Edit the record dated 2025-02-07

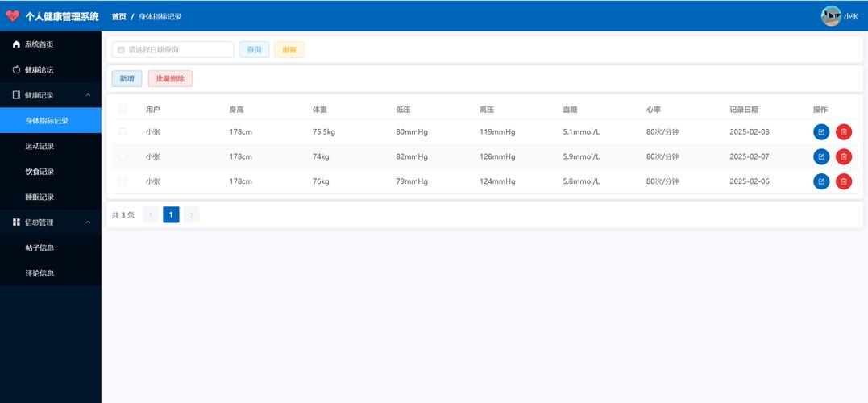[821, 157]
